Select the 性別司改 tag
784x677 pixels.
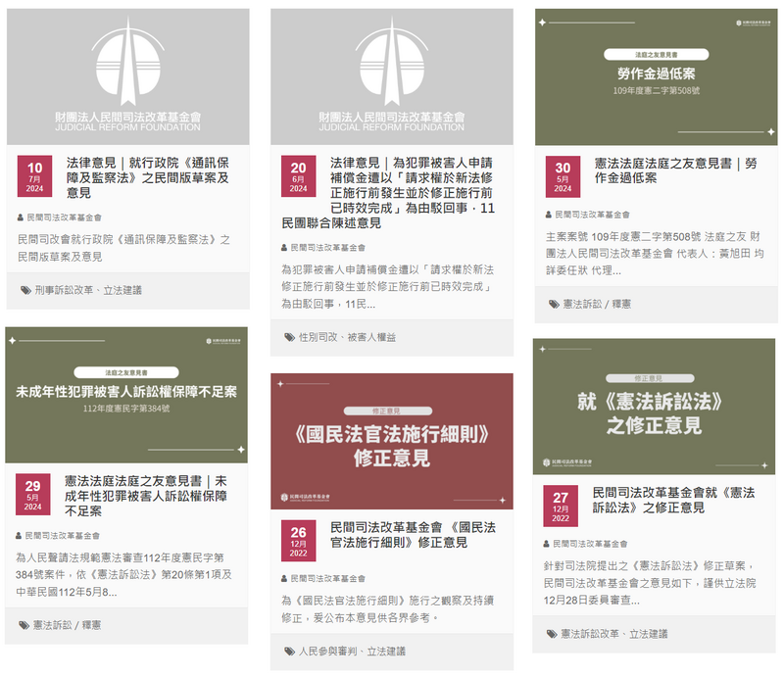318,337
